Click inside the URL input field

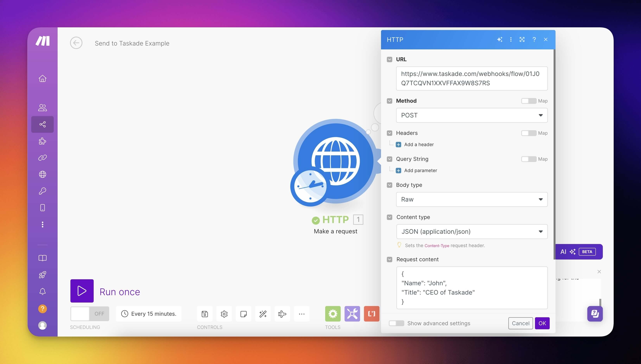(472, 78)
